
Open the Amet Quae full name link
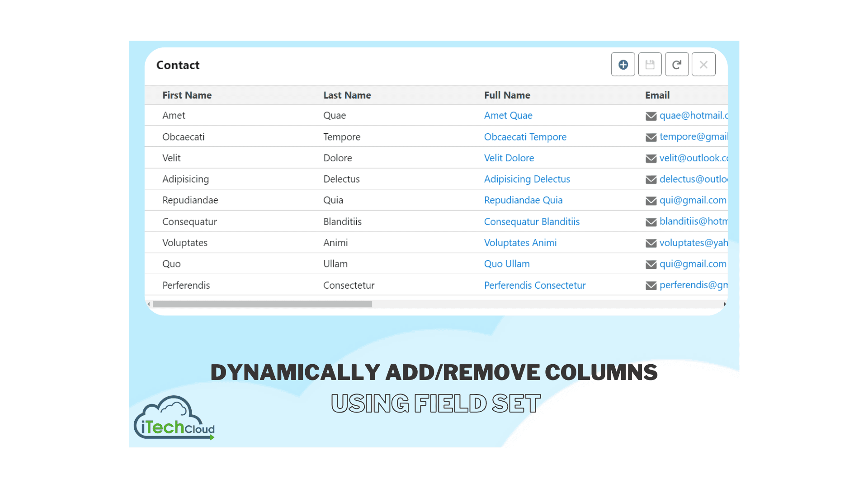508,116
